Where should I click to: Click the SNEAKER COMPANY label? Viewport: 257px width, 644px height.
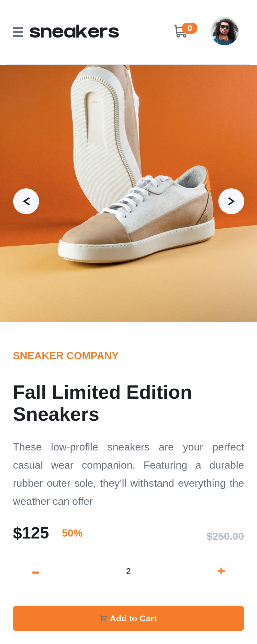click(x=66, y=356)
